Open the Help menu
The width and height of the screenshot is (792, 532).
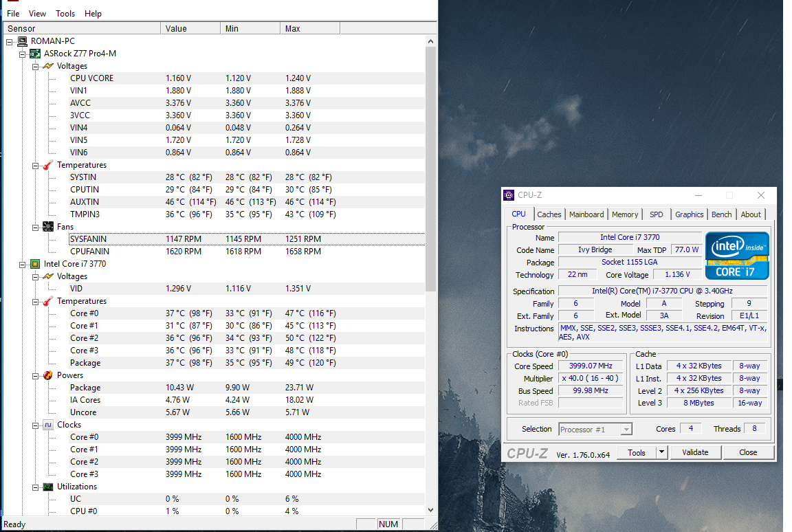click(x=93, y=14)
